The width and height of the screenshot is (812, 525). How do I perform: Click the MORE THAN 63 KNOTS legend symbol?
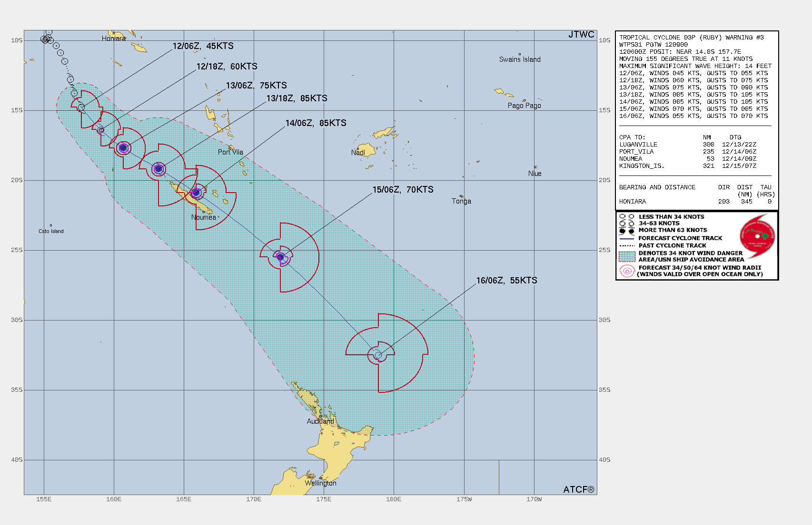tap(627, 231)
